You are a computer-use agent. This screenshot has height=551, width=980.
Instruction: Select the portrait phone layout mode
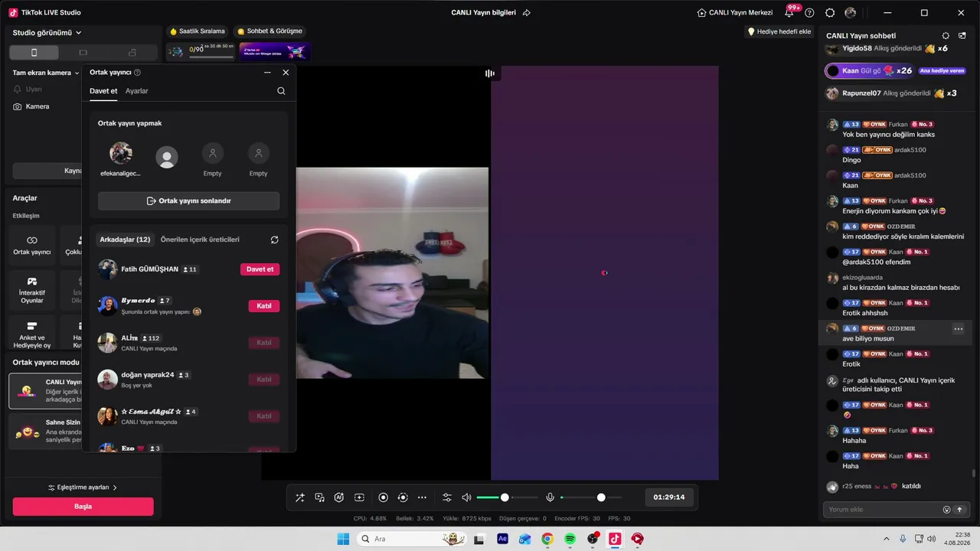click(34, 53)
